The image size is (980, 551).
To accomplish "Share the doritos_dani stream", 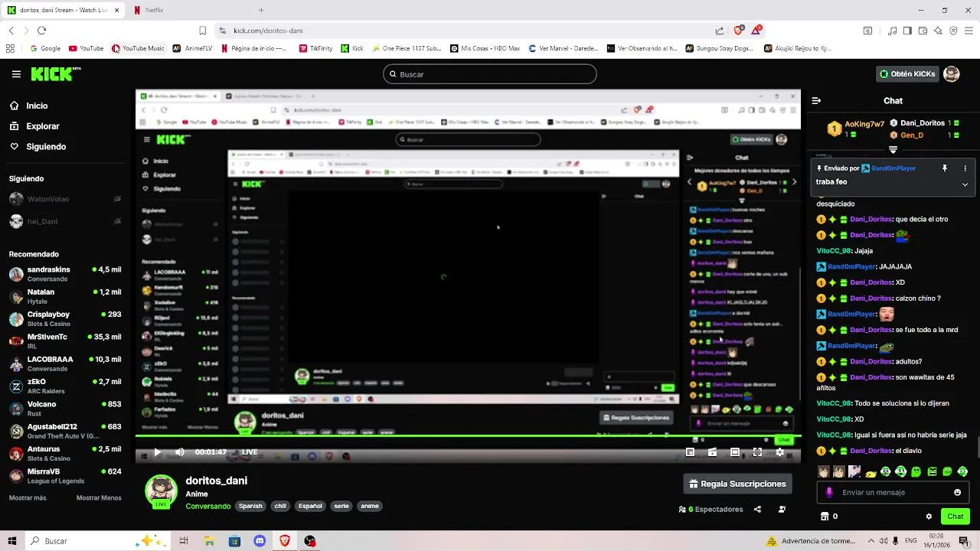I will click(757, 510).
